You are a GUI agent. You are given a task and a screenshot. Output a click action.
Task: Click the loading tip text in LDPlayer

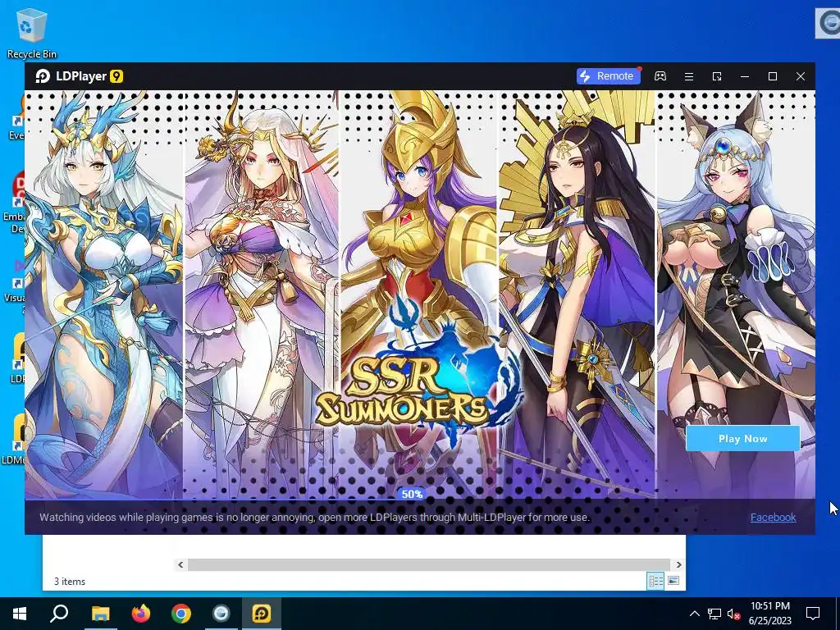tap(314, 518)
